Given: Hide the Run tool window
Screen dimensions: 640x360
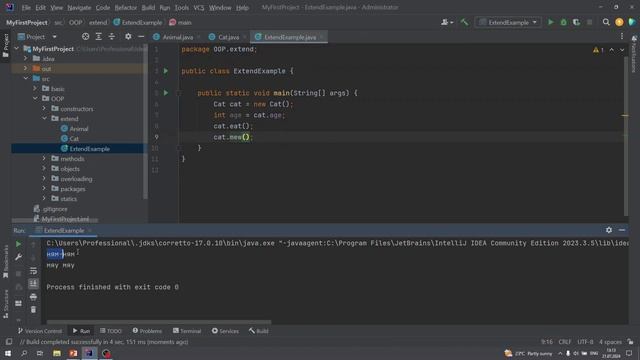Looking at the screenshot, I should click(622, 230).
